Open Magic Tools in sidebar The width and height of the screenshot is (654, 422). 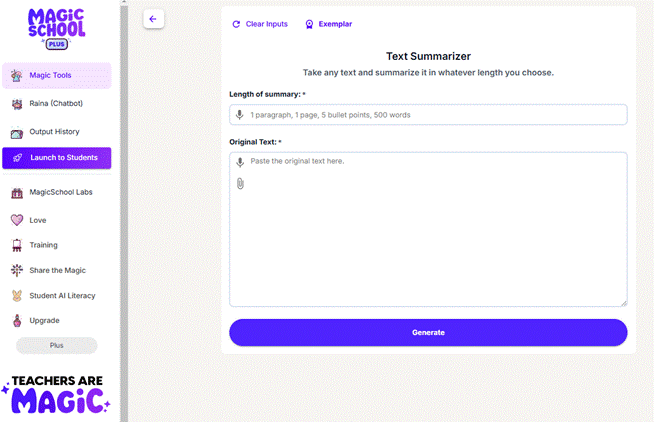click(x=56, y=76)
